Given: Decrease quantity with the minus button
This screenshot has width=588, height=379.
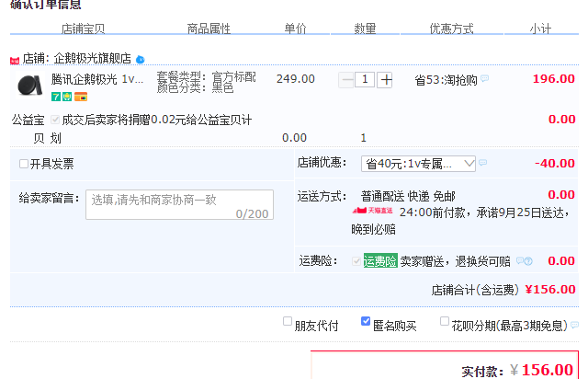Looking at the screenshot, I should (346, 80).
